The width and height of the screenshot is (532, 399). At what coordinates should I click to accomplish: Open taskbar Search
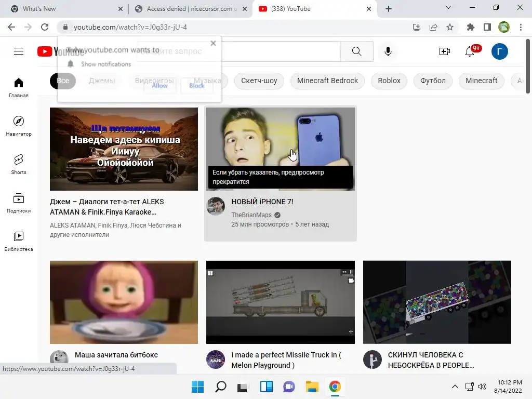pyautogui.click(x=220, y=387)
